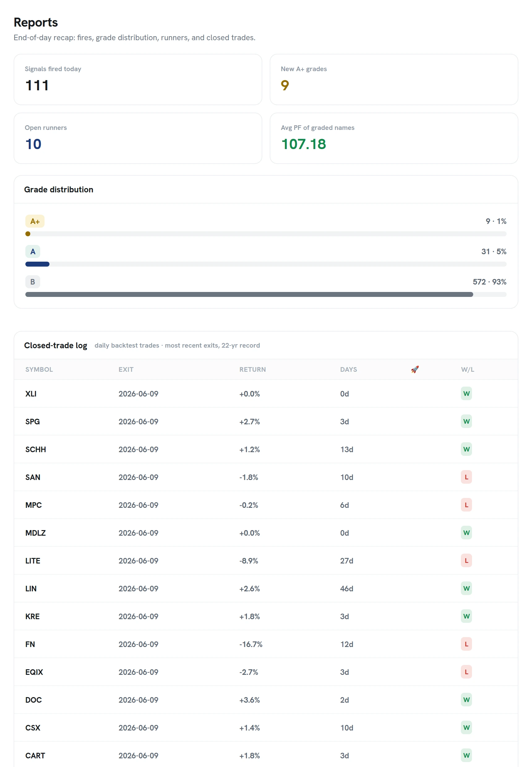Image resolution: width=532 pixels, height=767 pixels.
Task: Open the LIN trade row
Action: tap(266, 588)
